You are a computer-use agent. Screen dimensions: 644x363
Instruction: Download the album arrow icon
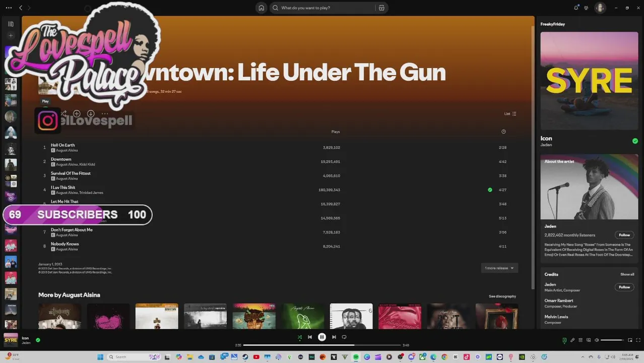tap(91, 114)
